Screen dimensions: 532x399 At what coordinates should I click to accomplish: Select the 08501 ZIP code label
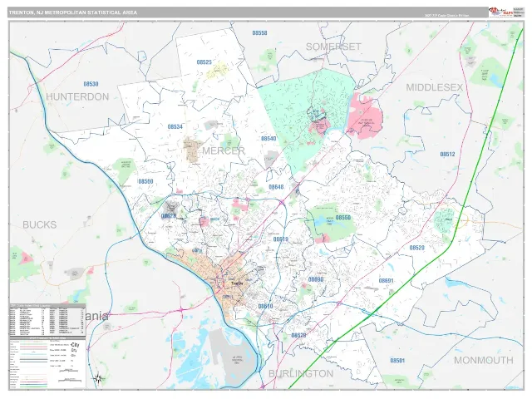[x=397, y=361]
